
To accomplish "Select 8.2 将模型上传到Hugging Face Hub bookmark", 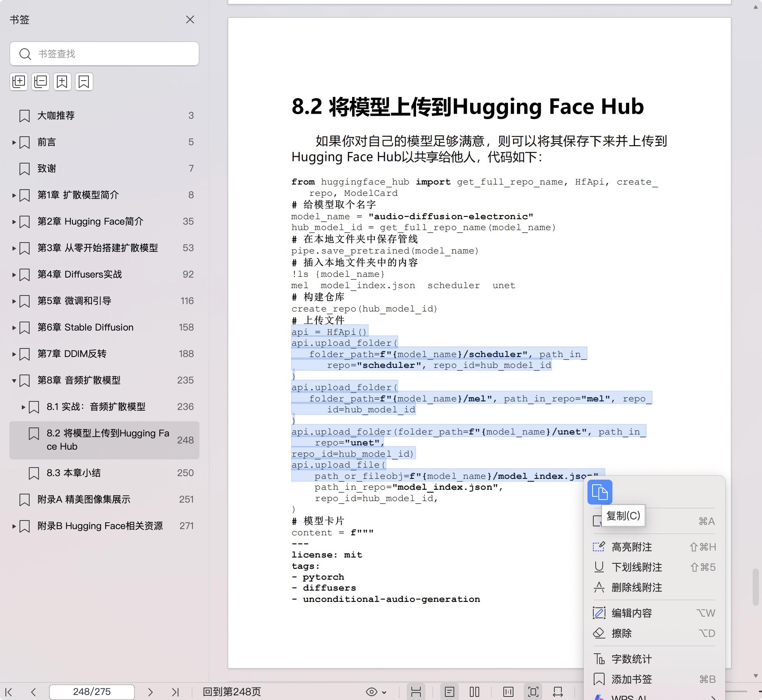I will [104, 440].
